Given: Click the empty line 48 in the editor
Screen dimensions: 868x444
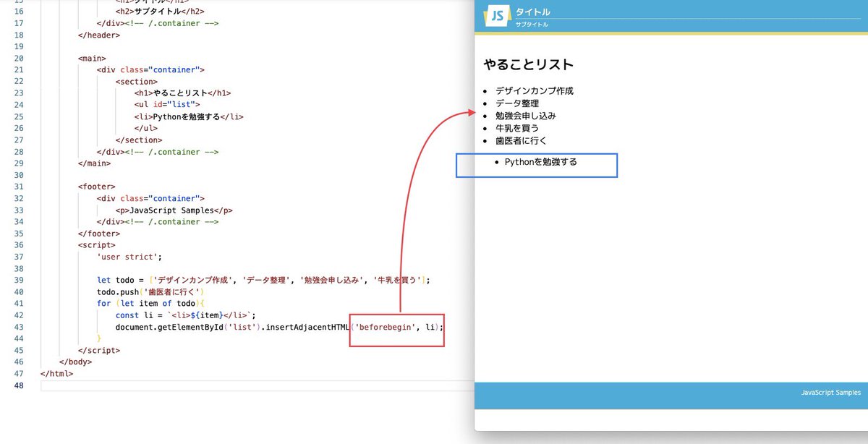Looking at the screenshot, I should coord(258,385).
